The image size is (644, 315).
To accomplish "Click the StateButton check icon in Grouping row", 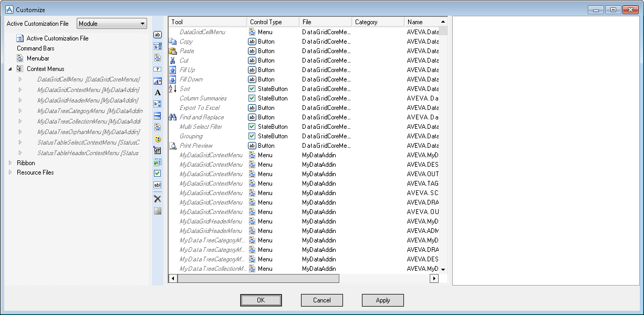I will pyautogui.click(x=252, y=136).
